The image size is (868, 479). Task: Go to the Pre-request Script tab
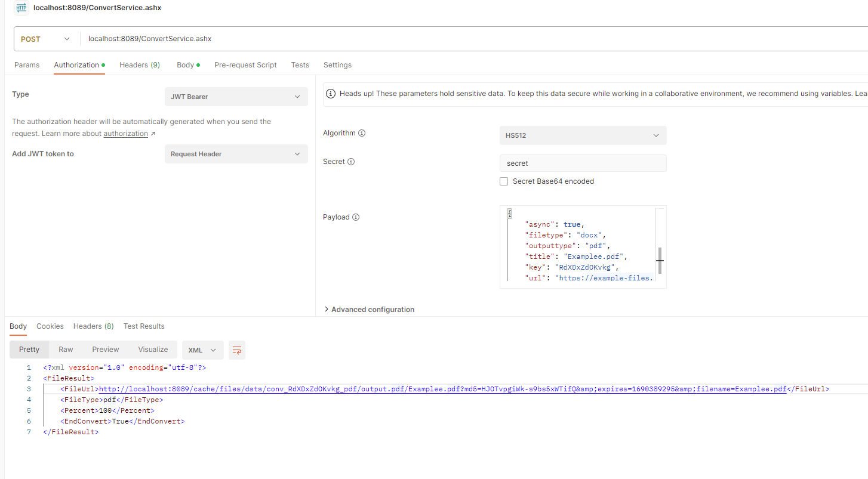tap(245, 65)
